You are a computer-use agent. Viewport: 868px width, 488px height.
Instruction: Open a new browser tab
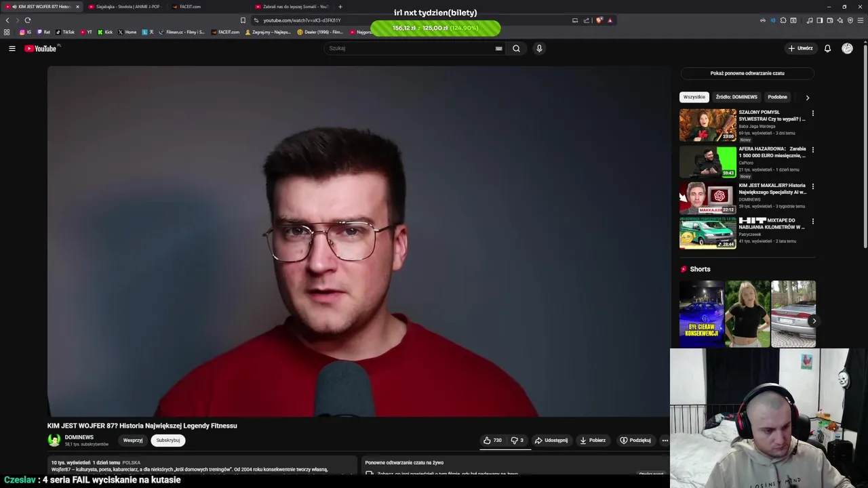tap(340, 7)
